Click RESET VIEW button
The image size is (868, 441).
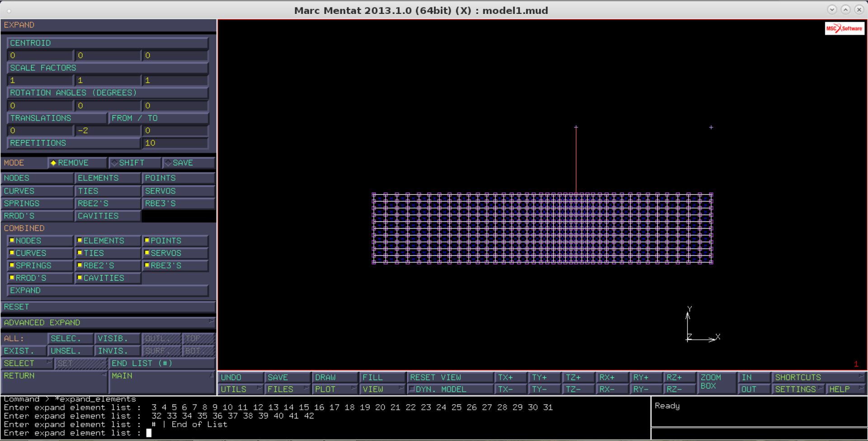(450, 377)
